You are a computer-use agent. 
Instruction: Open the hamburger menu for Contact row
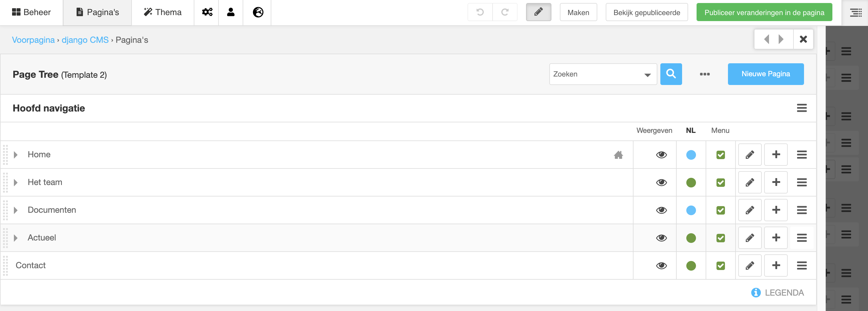click(801, 265)
